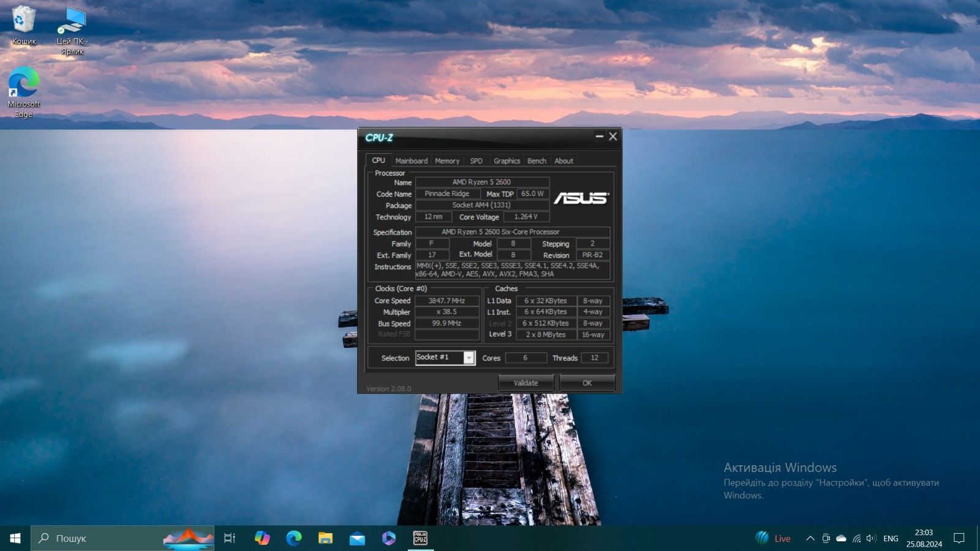The height and width of the screenshot is (551, 980).
Task: Close the CPU-Z window
Action: click(x=612, y=136)
